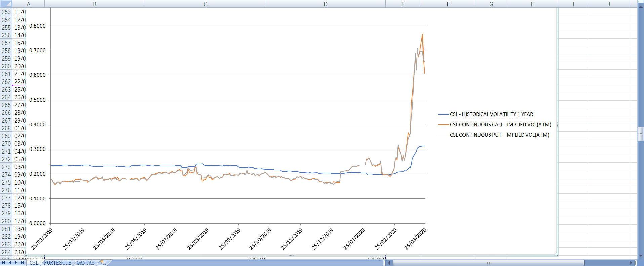Screen dimensions: 644x266
Task: Select cell A270 showing 03/0
Action: pos(19,143)
